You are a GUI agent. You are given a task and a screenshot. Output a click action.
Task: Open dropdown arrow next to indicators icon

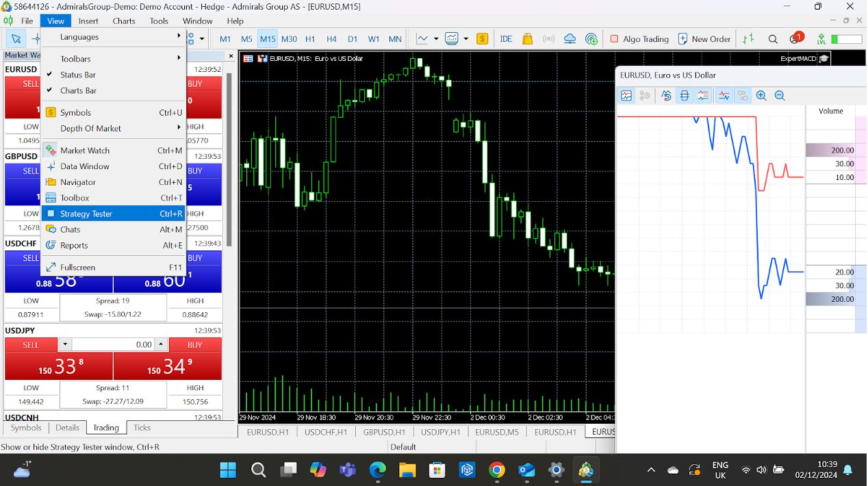click(x=466, y=39)
